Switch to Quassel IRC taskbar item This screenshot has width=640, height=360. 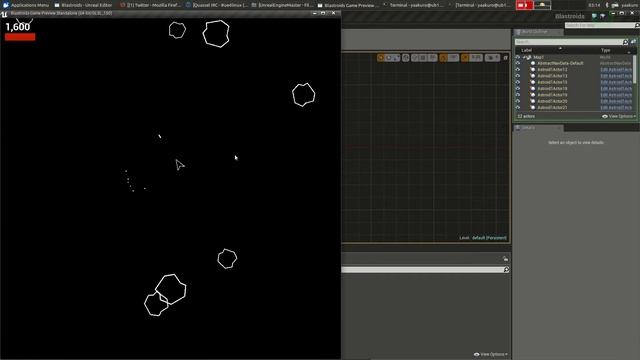(x=216, y=5)
